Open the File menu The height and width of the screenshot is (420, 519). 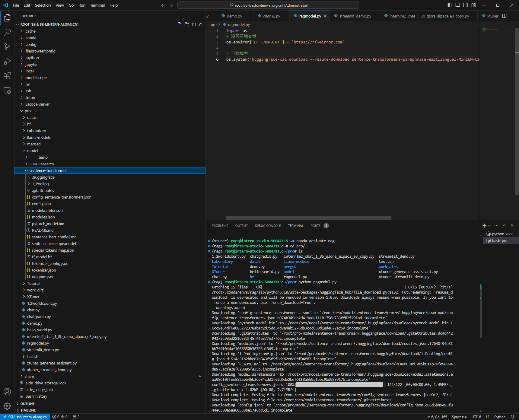click(x=16, y=5)
